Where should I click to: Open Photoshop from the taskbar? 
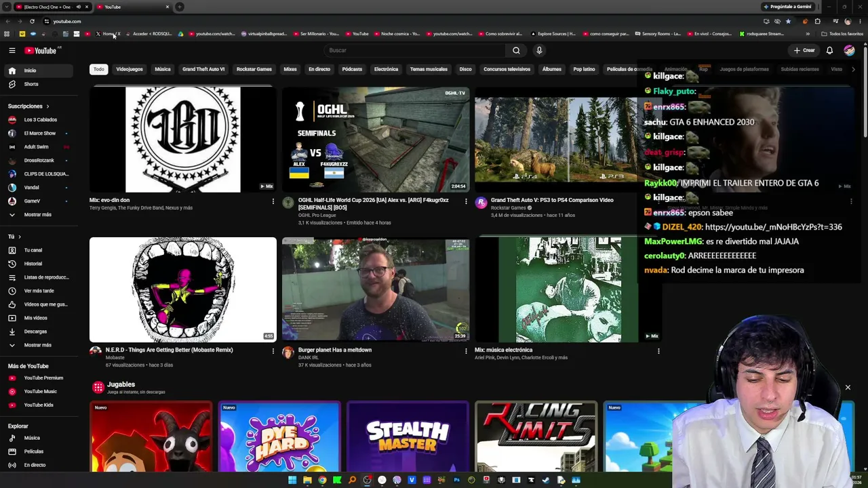click(x=456, y=480)
